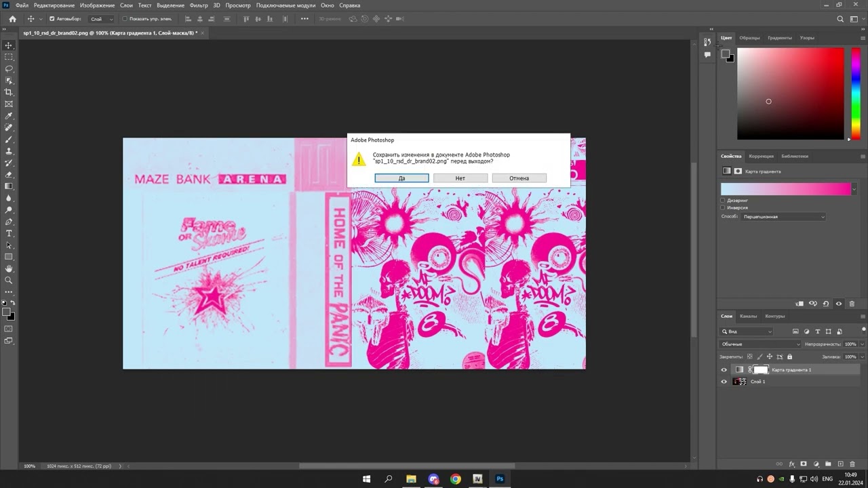Viewport: 868px width, 488px height.
Task: Select the Eraser tool
Action: (9, 175)
